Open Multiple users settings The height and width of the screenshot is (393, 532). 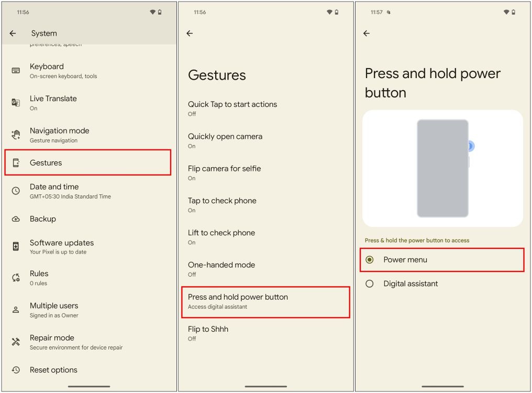[x=89, y=310]
